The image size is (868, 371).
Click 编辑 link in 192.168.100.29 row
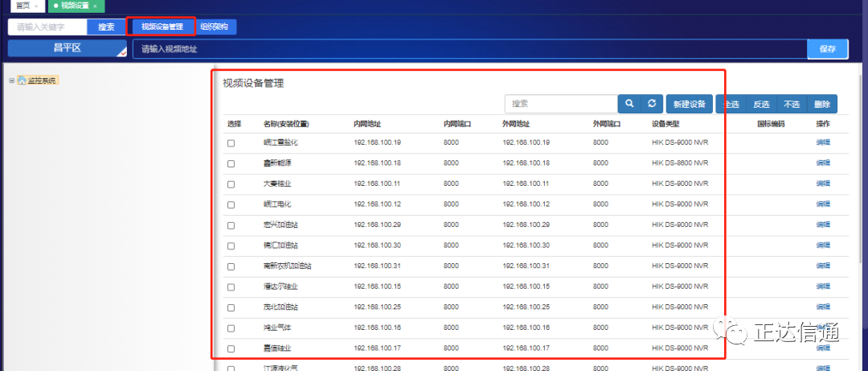tap(823, 225)
